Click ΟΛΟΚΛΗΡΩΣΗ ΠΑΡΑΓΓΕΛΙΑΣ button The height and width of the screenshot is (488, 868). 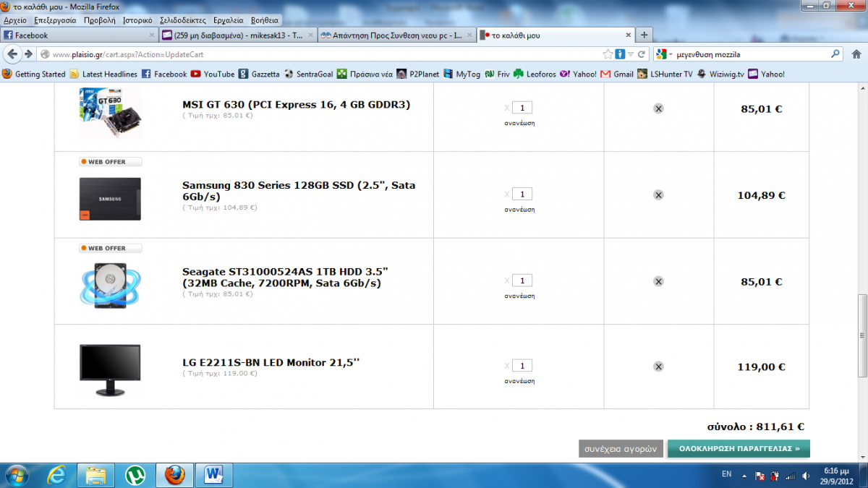point(739,449)
